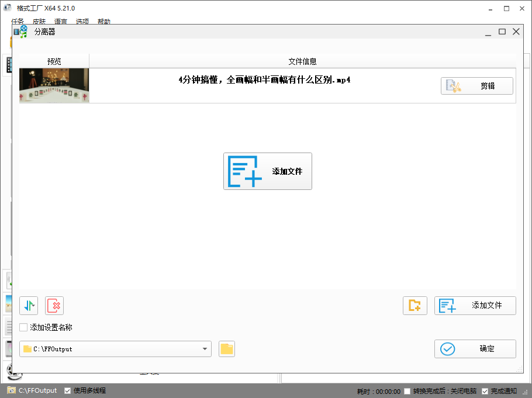
Task: Click the large 添加文件 button in center
Action: (x=267, y=171)
